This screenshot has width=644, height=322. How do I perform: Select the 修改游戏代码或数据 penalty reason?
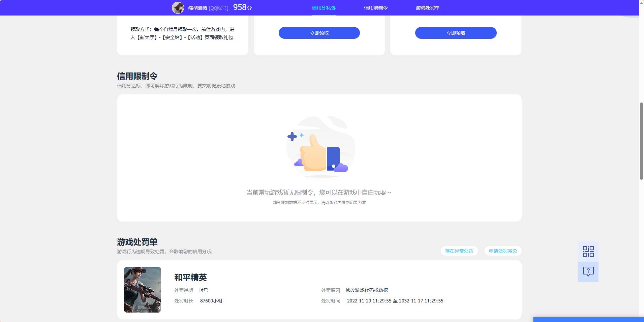pos(367,290)
